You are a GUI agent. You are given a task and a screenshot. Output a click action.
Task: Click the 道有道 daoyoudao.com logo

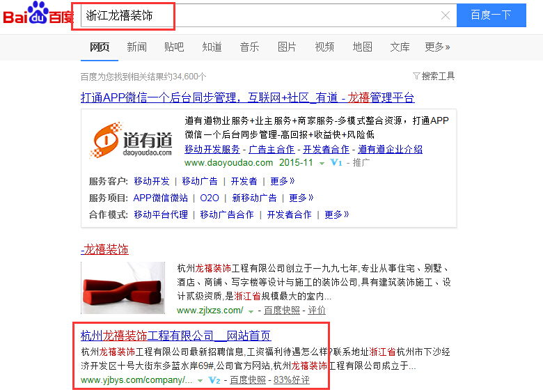[x=131, y=140]
